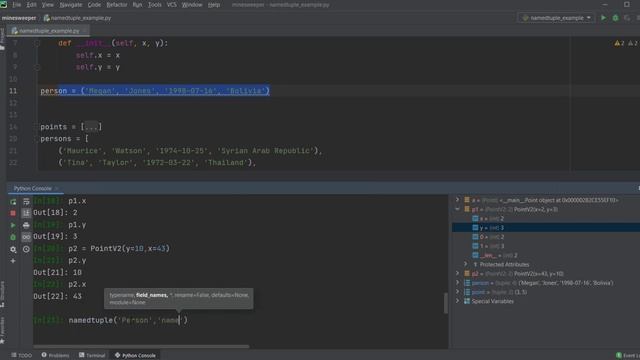
Task: Open the Event Log in status bar
Action: [x=628, y=356]
